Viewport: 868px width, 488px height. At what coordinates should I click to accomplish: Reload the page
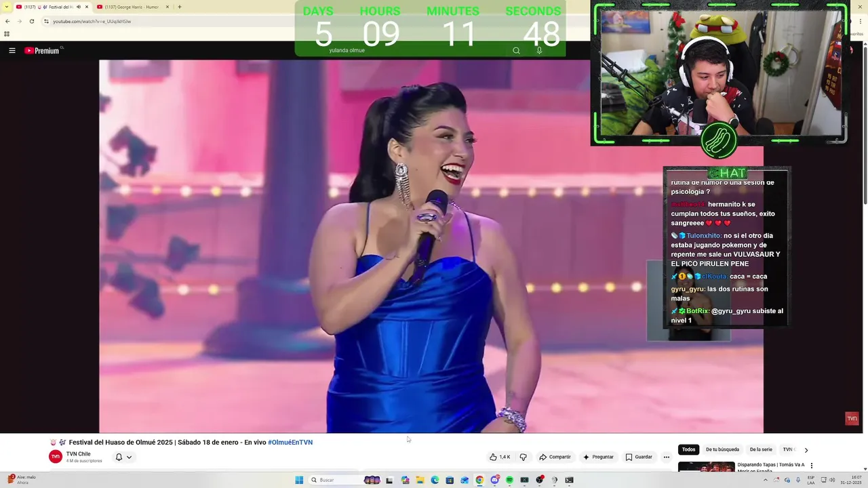pos(31,21)
